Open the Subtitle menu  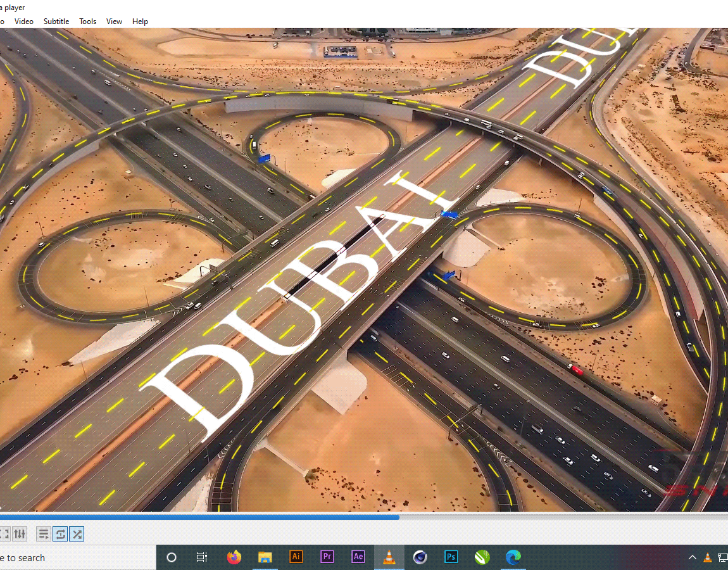click(x=56, y=22)
